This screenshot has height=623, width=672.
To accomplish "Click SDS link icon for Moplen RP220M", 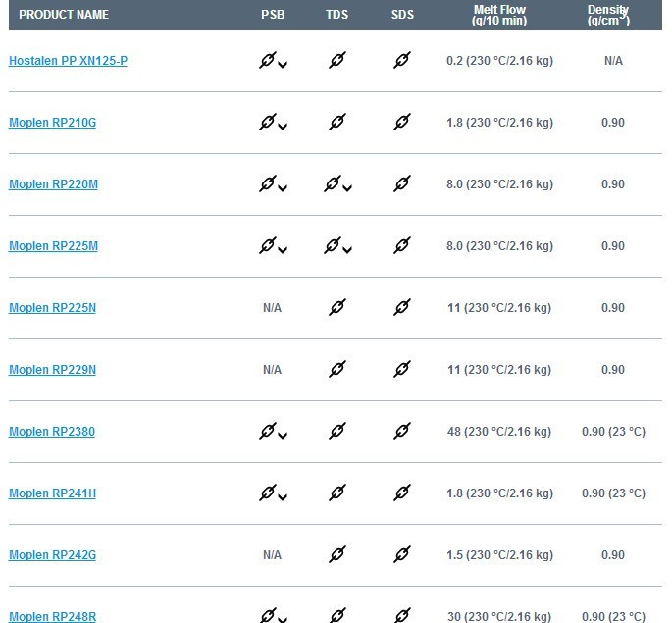I will pyautogui.click(x=402, y=183).
